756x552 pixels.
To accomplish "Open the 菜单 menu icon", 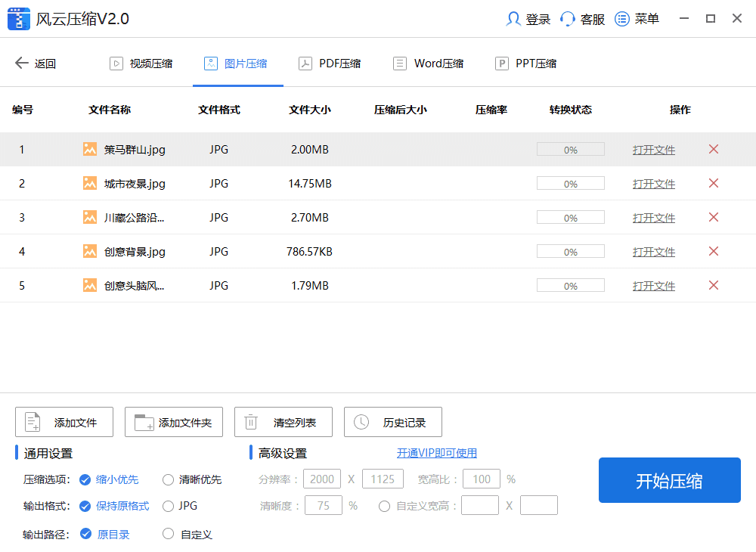I will [x=622, y=19].
